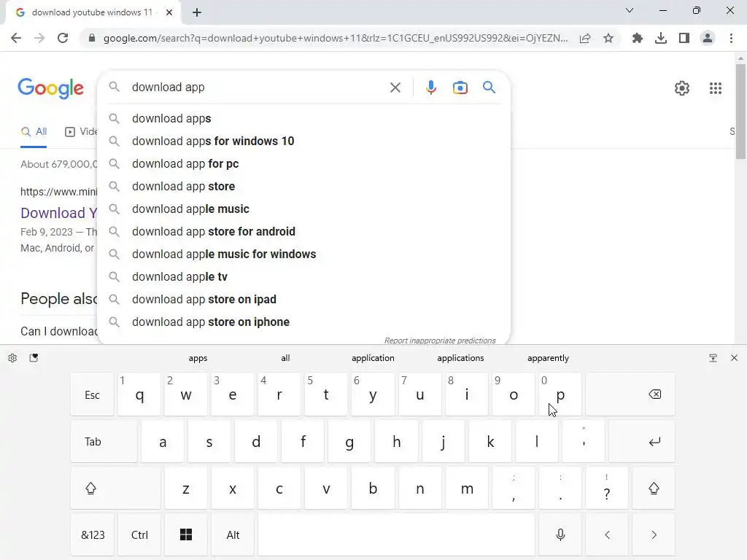Image resolution: width=747 pixels, height=560 pixels.
Task: Tap keyboard word suggestion 'application'
Action: 373,358
